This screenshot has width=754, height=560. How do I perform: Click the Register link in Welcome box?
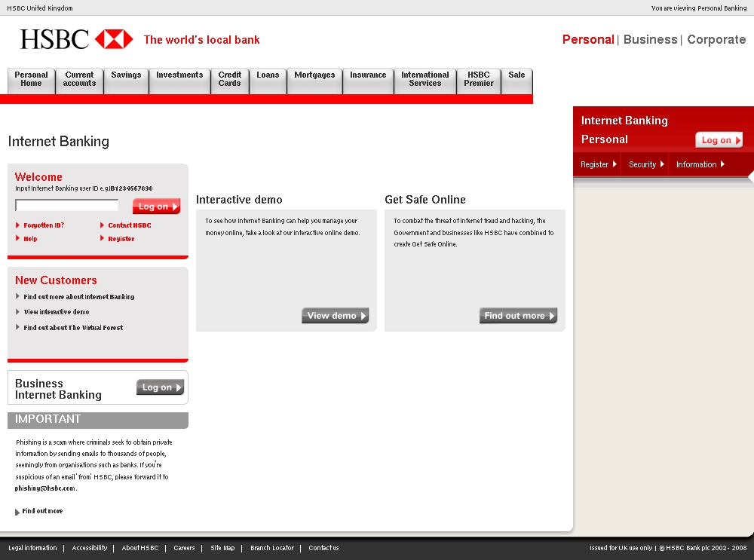coord(121,238)
